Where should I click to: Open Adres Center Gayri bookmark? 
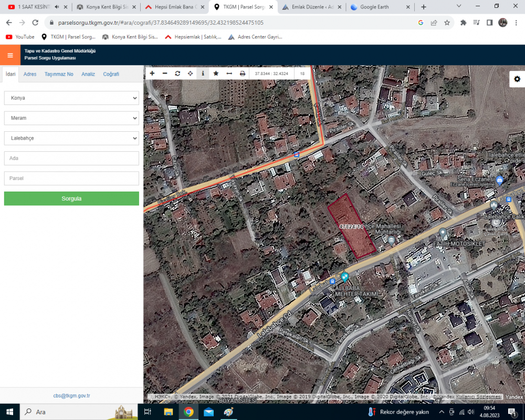255,37
